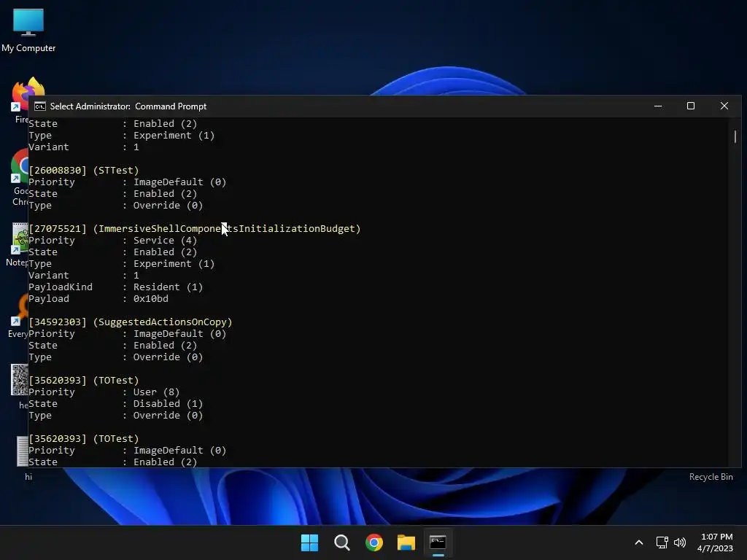Maximize the Command Prompt window

tap(691, 106)
